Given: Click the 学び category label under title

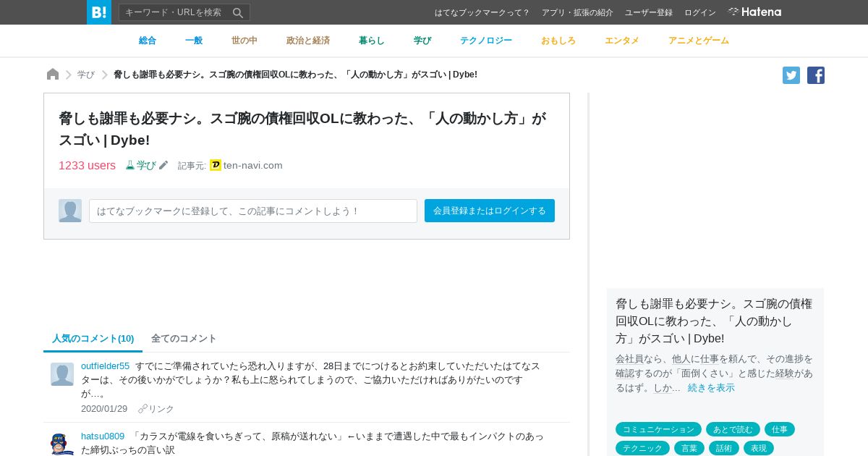Looking at the screenshot, I should 146,165.
